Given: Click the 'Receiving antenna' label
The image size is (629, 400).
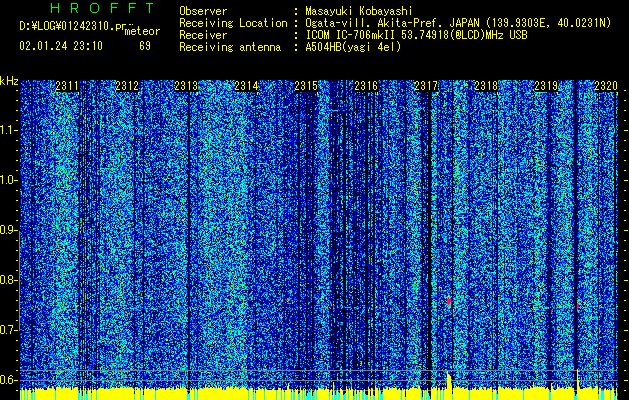Looking at the screenshot, I should pos(230,47).
